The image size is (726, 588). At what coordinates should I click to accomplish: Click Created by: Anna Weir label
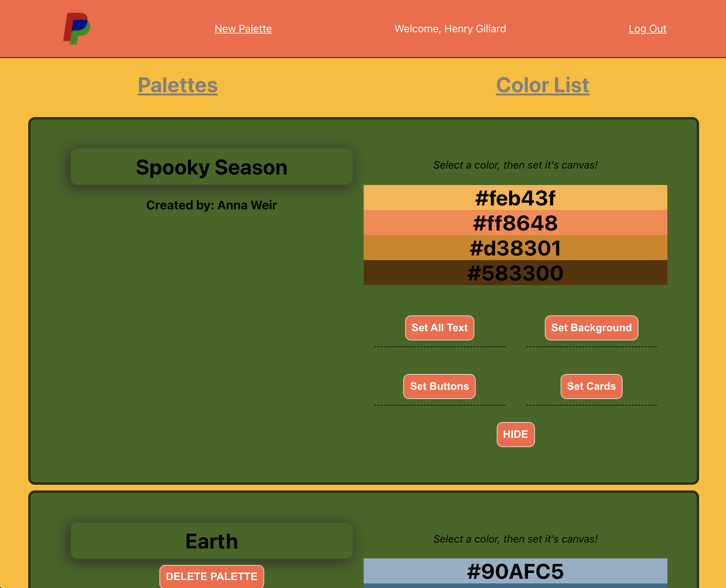tap(211, 205)
